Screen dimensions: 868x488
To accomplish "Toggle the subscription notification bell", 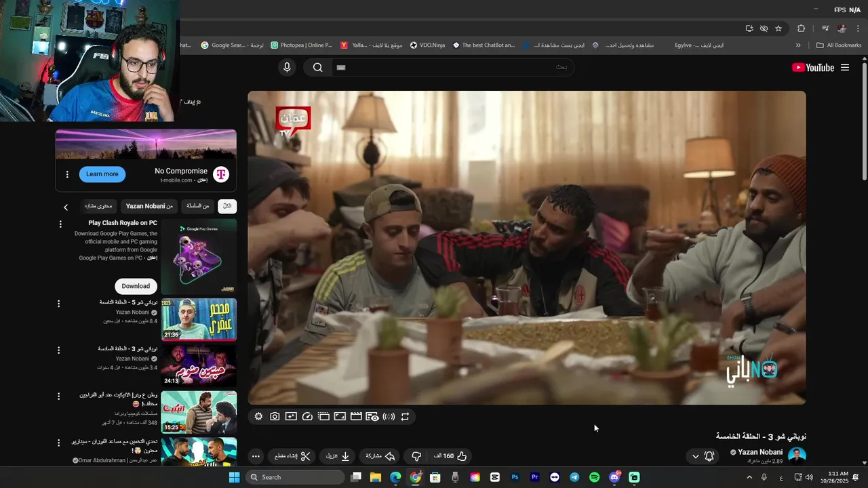I will click(709, 456).
